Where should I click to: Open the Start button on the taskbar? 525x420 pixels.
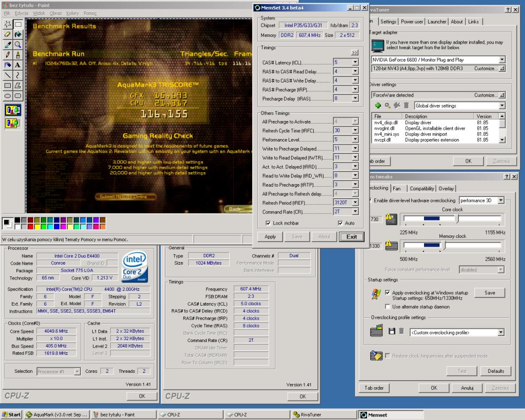pos(11,414)
